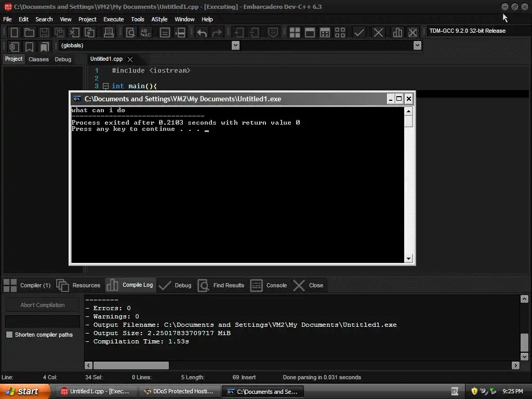532x399 pixels.
Task: Click the Save file toolbar icon
Action: 44,33
